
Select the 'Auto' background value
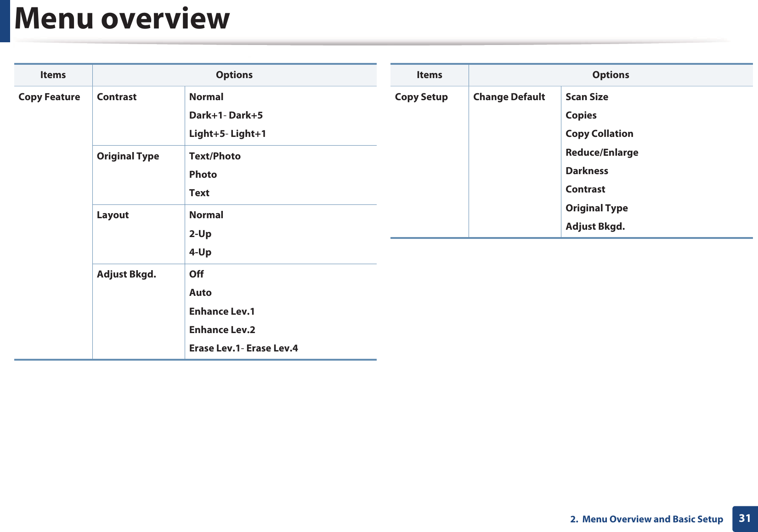pos(200,293)
